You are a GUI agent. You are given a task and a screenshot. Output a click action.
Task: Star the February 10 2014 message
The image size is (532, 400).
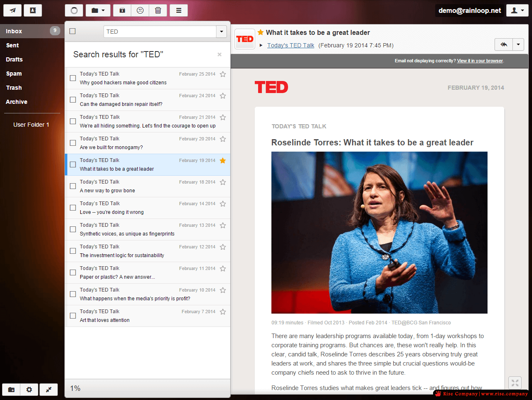(x=223, y=290)
